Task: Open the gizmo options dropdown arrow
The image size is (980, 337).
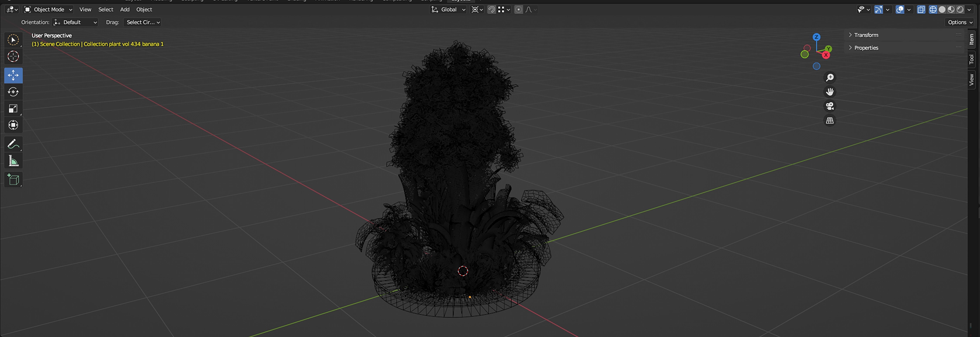Action: (888, 9)
